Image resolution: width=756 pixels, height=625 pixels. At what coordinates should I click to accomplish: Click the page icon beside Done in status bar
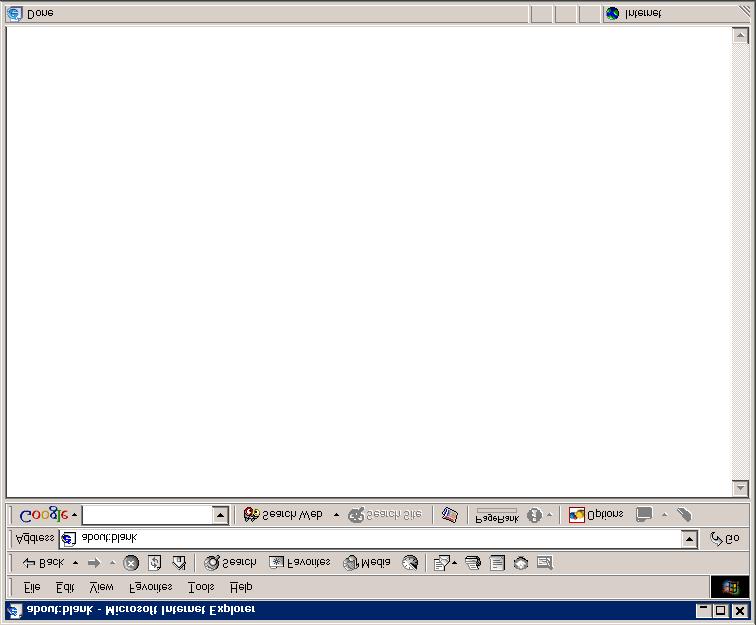point(14,14)
